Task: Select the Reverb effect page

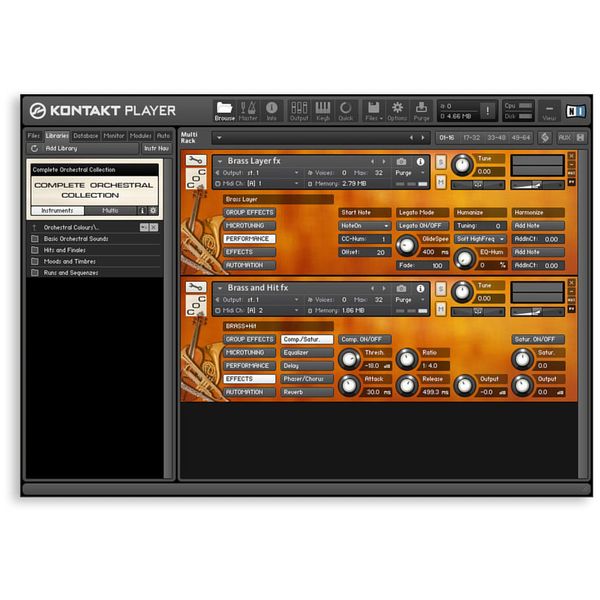Action: click(x=307, y=392)
